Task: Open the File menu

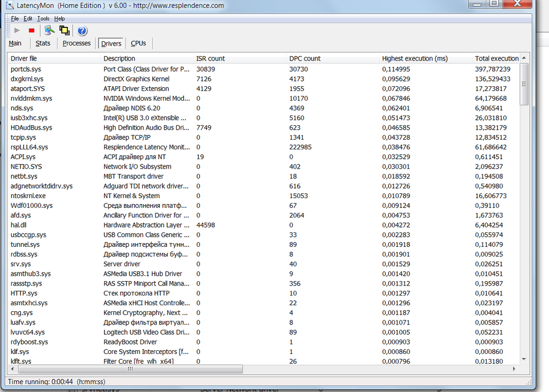Action: point(14,19)
